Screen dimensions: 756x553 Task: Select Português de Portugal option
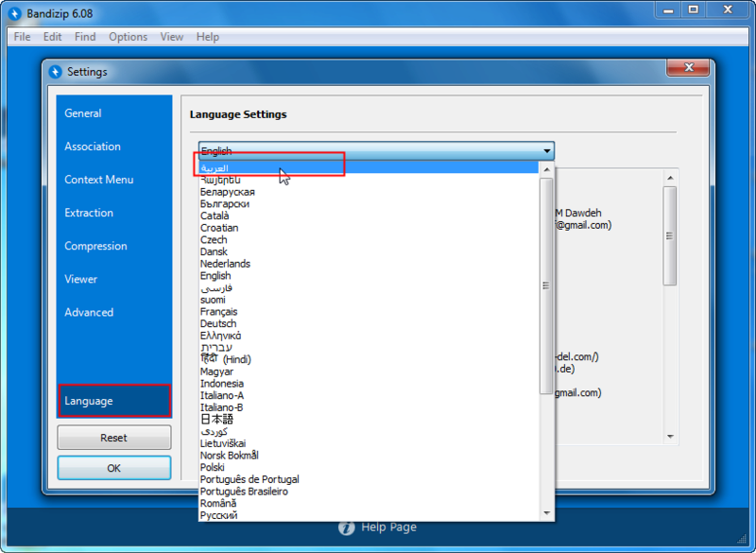tap(369, 479)
